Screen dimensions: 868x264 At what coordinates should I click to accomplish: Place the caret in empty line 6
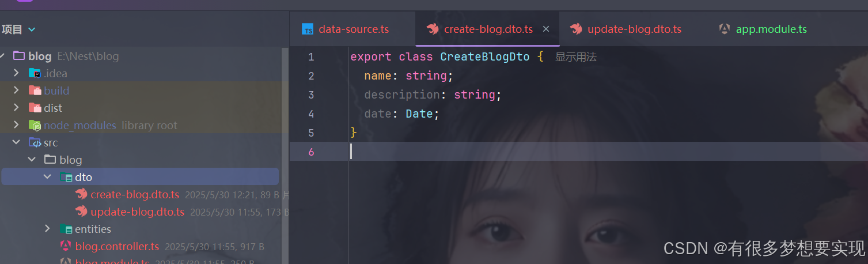click(x=608, y=152)
